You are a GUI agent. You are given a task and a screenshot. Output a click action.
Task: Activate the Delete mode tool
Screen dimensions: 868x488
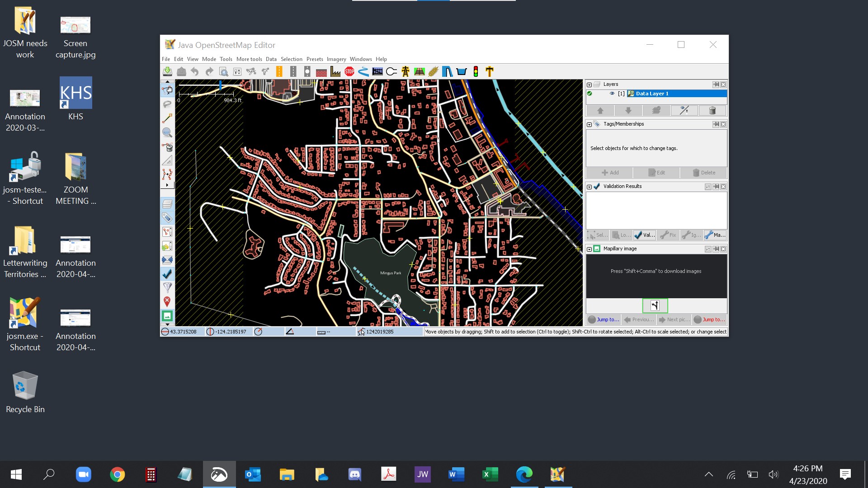point(167,147)
